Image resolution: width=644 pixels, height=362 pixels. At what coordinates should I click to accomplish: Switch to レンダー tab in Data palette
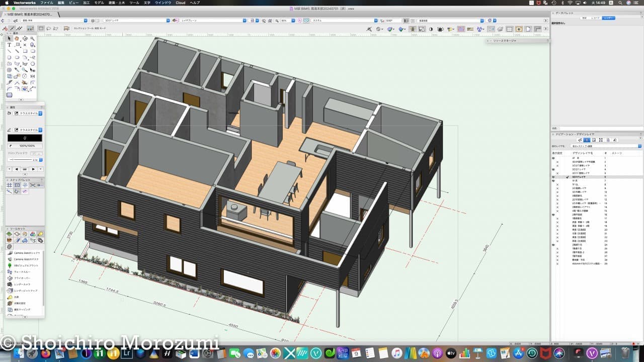pyautogui.click(x=609, y=18)
